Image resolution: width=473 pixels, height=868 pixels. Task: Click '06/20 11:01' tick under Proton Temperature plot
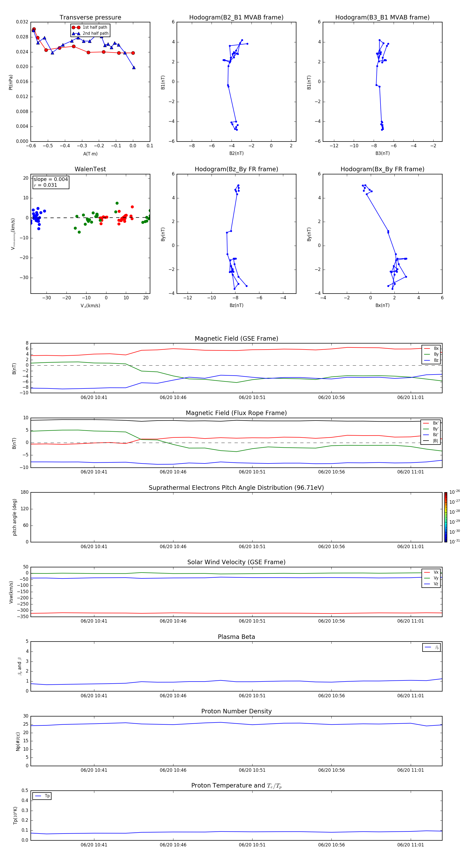click(410, 845)
